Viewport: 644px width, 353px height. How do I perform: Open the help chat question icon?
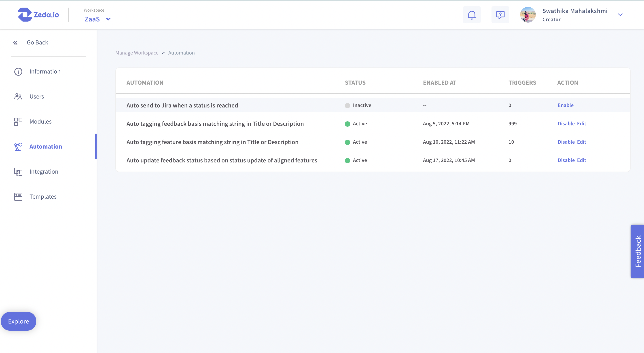(x=500, y=15)
